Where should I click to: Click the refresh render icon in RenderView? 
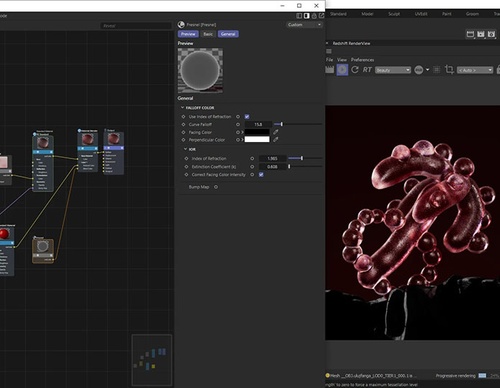(x=355, y=70)
